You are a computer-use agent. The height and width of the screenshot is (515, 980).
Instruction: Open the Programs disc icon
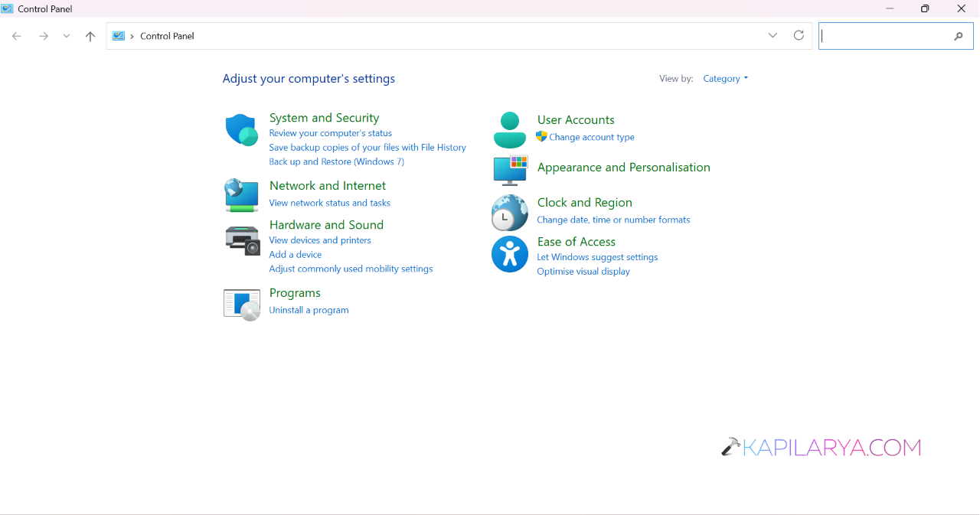pos(242,304)
